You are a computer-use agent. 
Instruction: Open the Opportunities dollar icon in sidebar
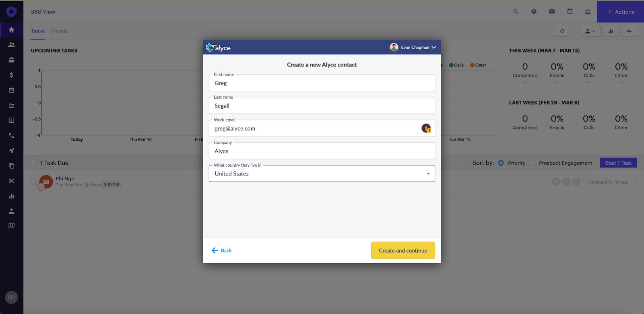11,75
